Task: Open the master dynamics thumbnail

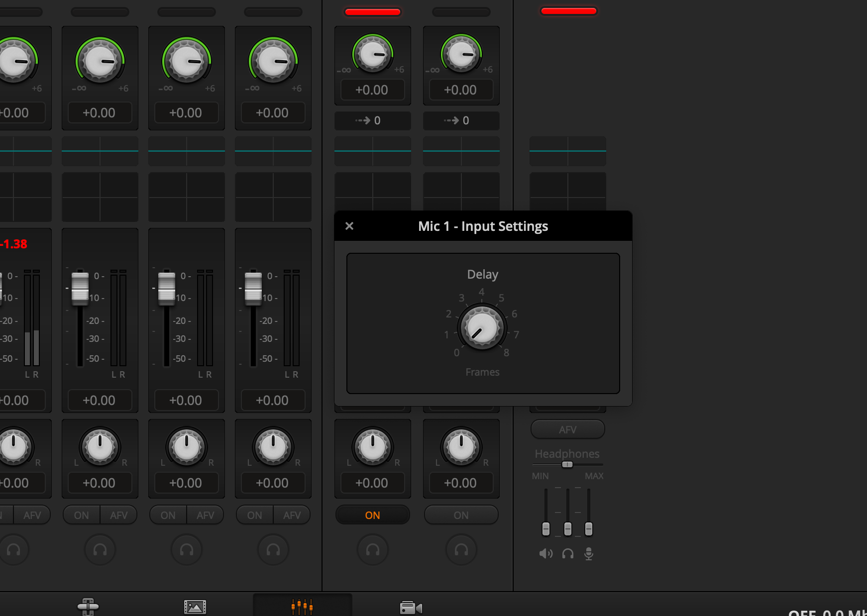Action: point(568,192)
